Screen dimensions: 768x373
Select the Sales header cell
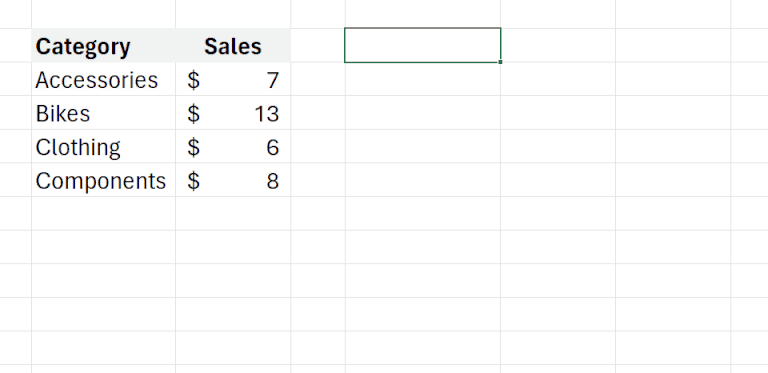[233, 46]
